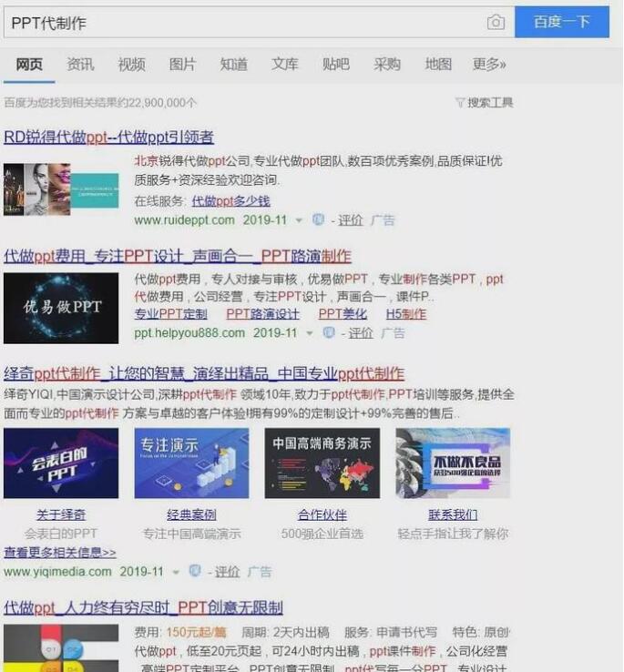Expand the 更多» tab menu
This screenshot has width=624, height=672.
pos(489,64)
